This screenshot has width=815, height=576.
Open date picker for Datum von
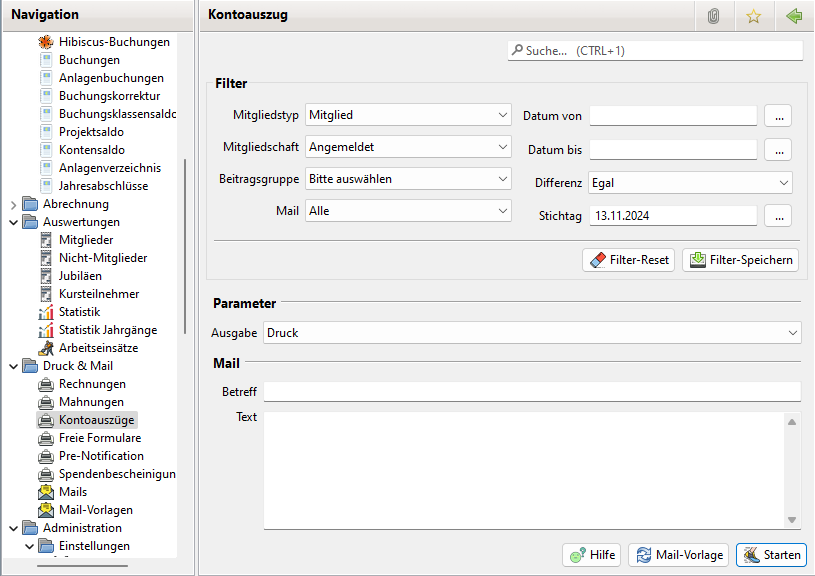[x=778, y=116]
